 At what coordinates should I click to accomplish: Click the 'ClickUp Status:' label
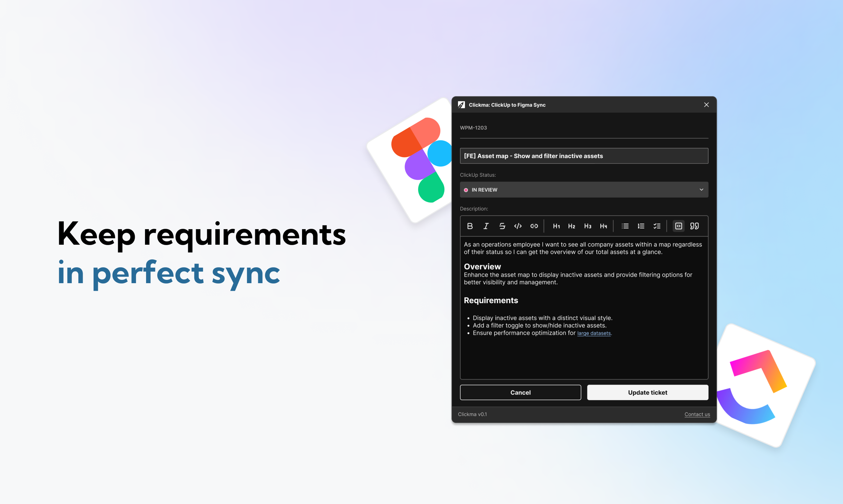(x=478, y=175)
